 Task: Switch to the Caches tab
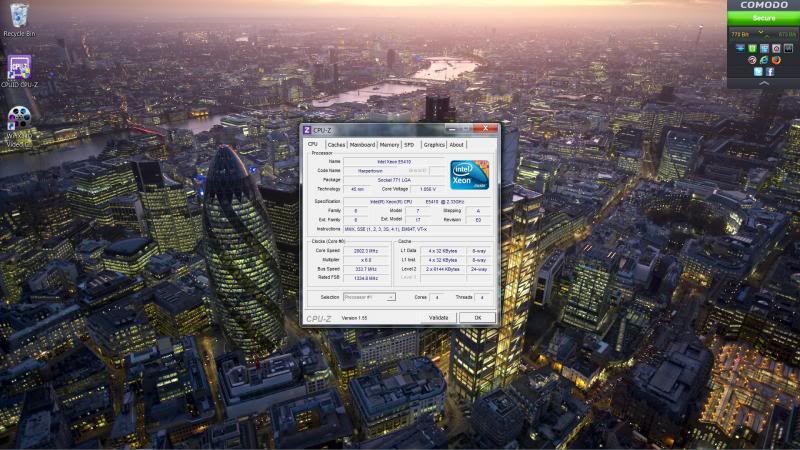(x=336, y=145)
